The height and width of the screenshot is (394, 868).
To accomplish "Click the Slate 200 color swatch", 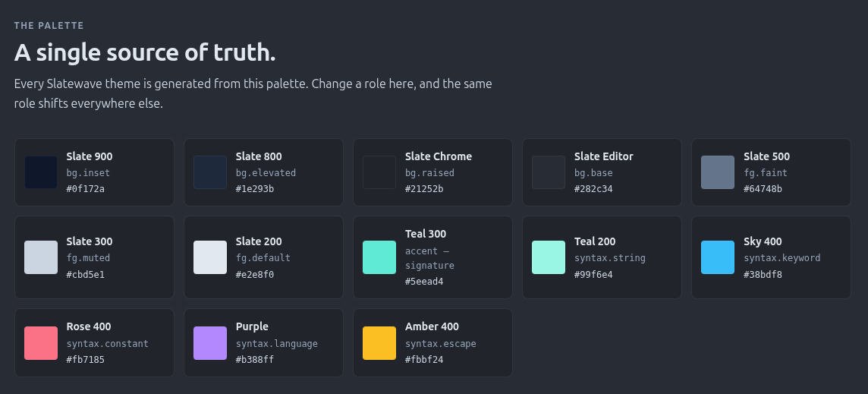I will click(x=210, y=257).
